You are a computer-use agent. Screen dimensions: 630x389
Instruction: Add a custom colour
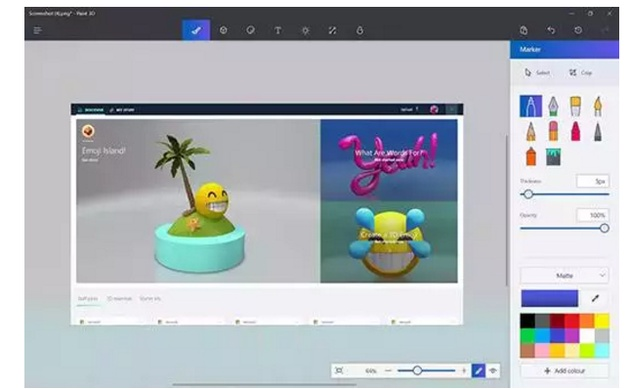(x=564, y=371)
